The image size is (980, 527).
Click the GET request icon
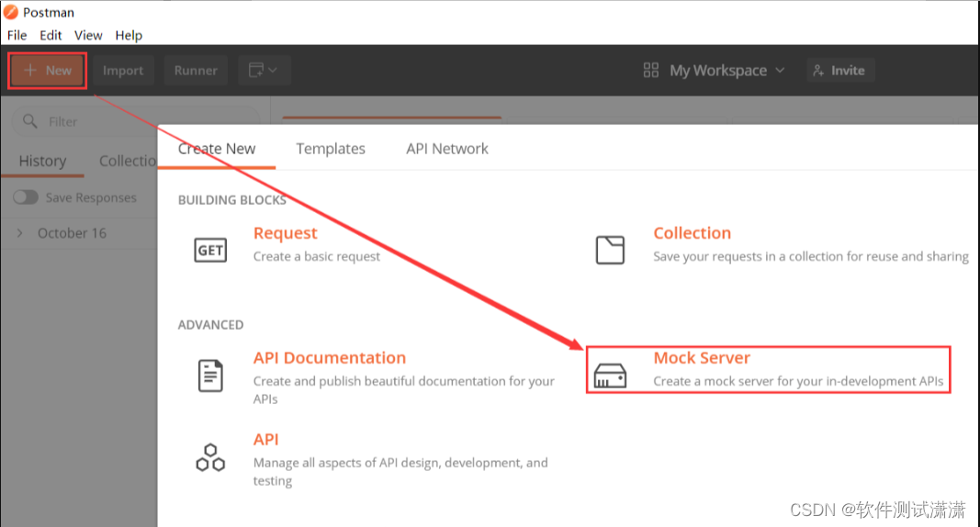pos(210,250)
